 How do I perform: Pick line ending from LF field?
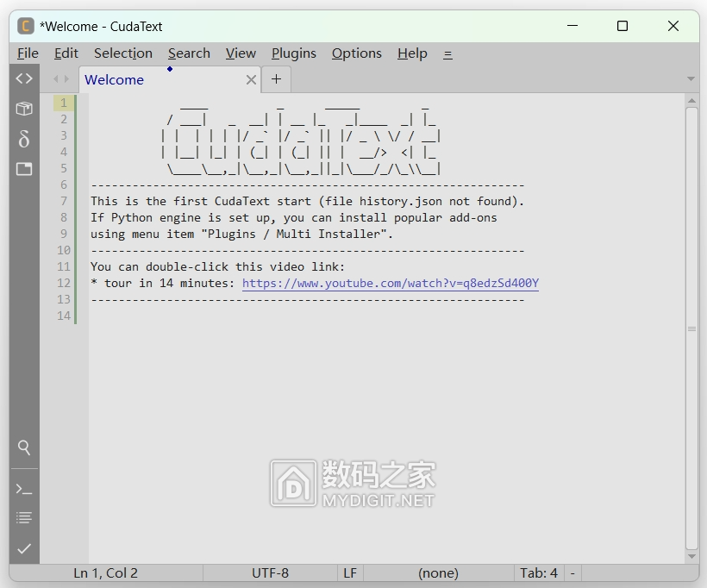[x=350, y=572]
